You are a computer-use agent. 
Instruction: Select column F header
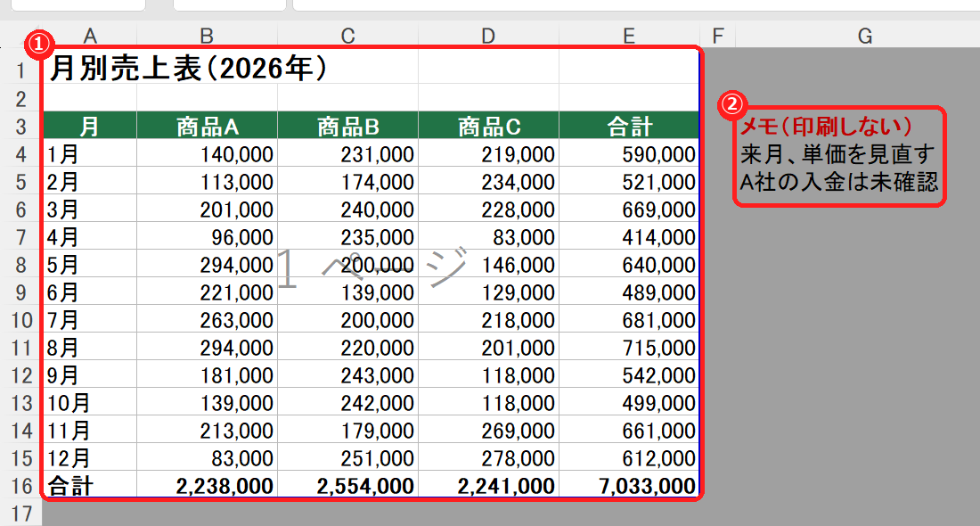point(717,36)
